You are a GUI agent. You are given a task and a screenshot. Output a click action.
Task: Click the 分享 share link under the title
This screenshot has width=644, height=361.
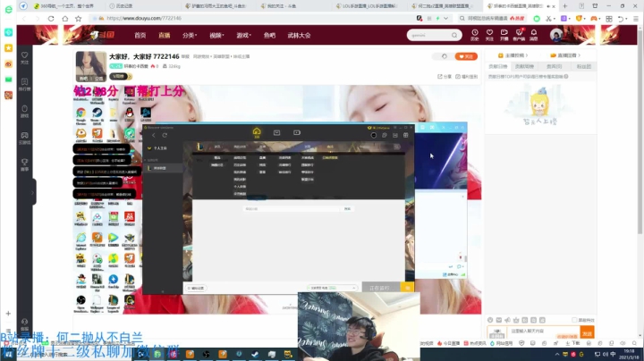(x=445, y=77)
